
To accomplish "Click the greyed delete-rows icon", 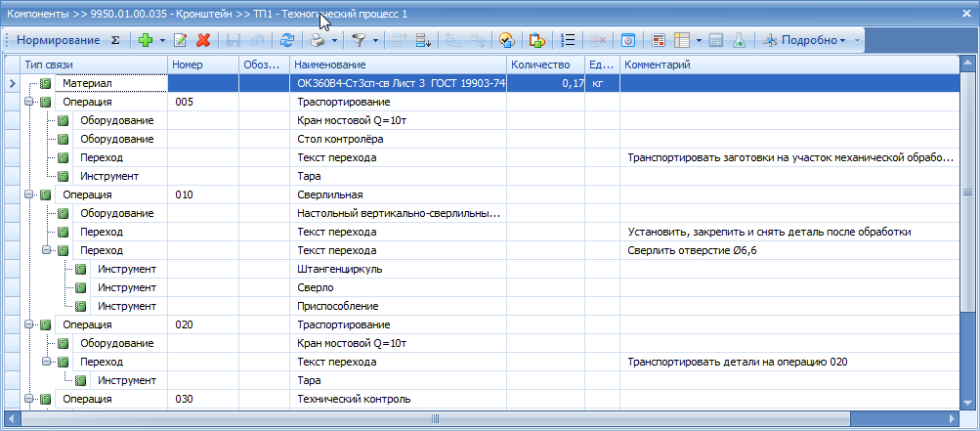I will 598,40.
